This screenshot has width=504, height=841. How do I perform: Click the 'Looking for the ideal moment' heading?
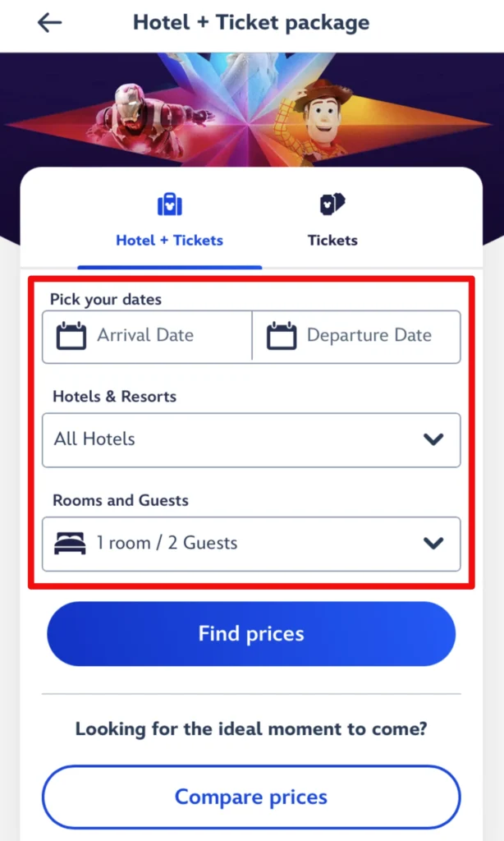pyautogui.click(x=251, y=728)
